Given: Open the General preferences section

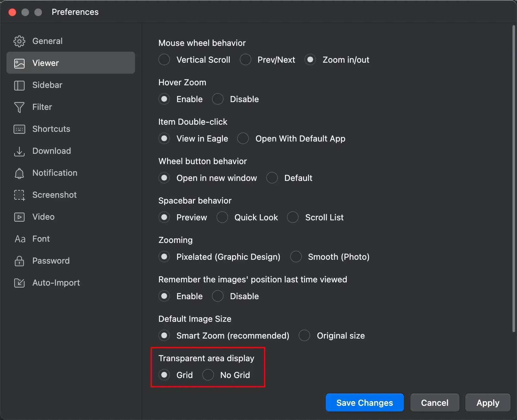Looking at the screenshot, I should pos(71,41).
